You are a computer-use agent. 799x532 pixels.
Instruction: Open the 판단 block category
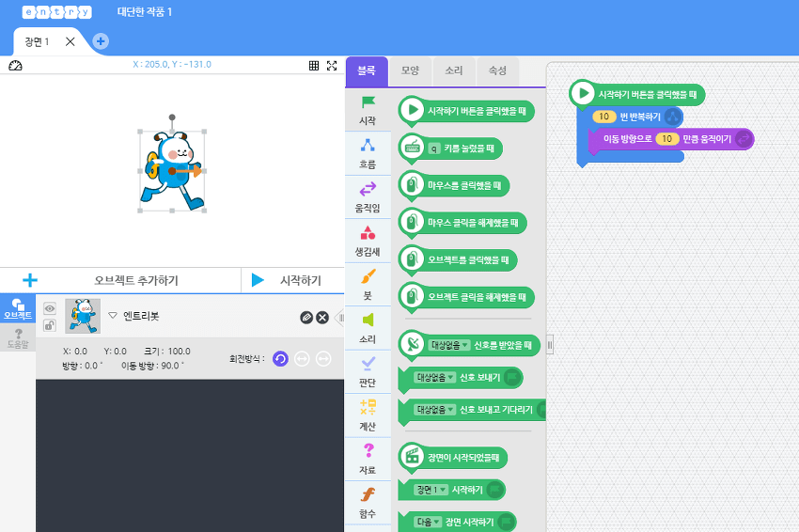pos(368,371)
